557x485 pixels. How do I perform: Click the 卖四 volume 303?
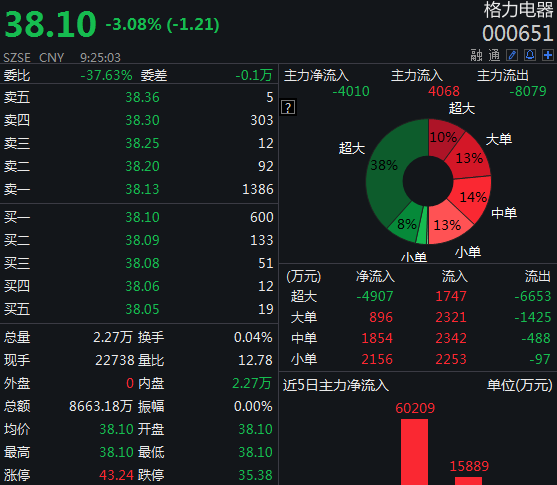click(x=262, y=120)
